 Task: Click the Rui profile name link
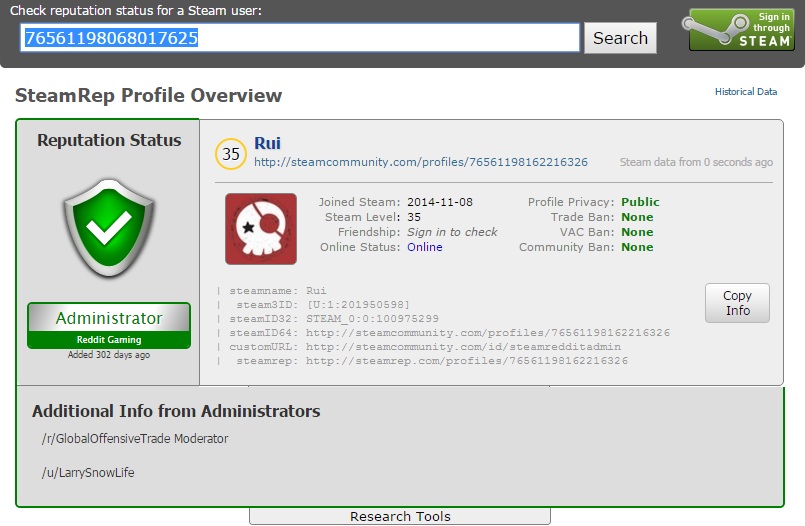click(268, 143)
